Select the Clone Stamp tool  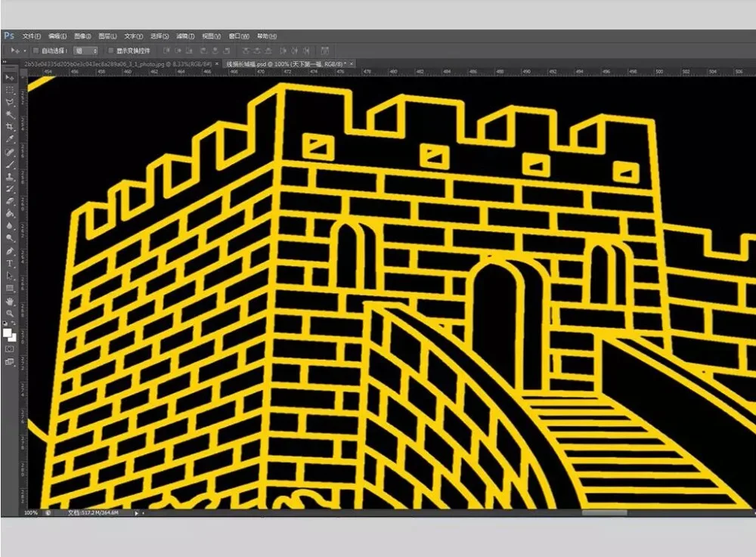[10, 177]
